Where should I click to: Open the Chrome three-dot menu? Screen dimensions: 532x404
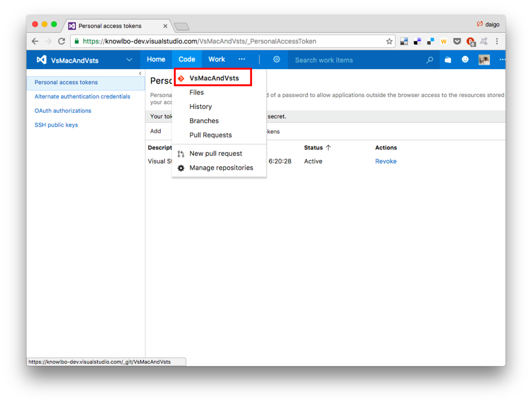pos(497,42)
